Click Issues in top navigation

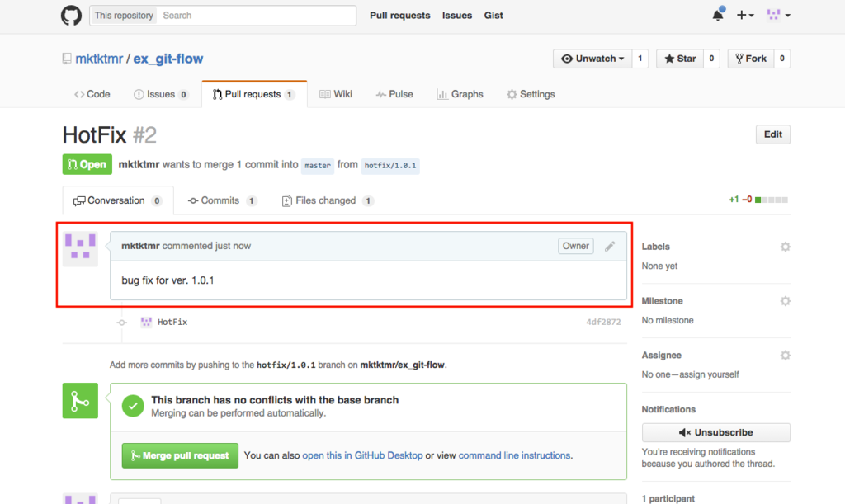(x=457, y=16)
